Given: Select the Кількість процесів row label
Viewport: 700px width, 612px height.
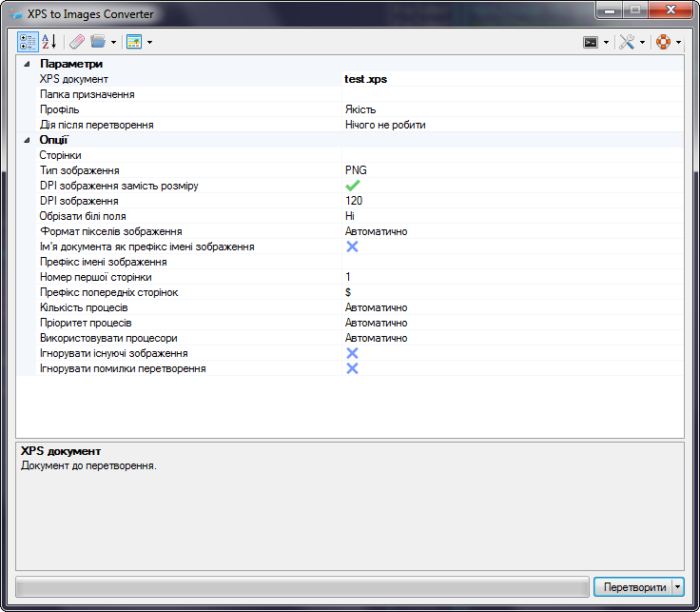Looking at the screenshot, I should pyautogui.click(x=84, y=307).
